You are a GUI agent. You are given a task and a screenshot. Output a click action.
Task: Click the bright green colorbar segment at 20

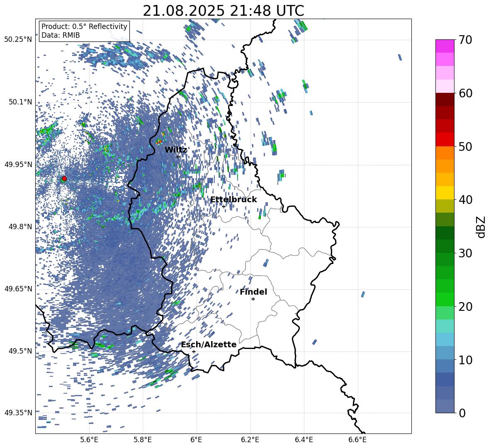tap(445, 299)
